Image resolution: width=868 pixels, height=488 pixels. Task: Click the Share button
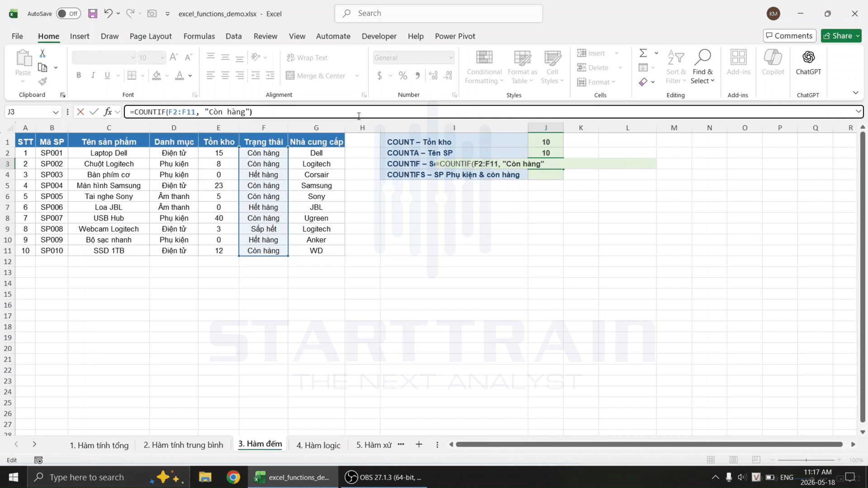pyautogui.click(x=841, y=36)
